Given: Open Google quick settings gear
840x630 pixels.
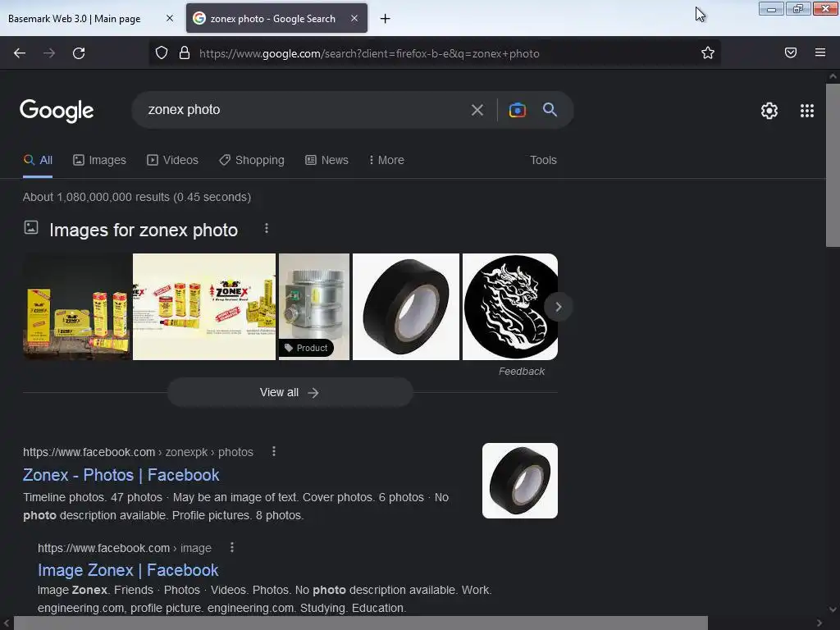Looking at the screenshot, I should pos(769,111).
